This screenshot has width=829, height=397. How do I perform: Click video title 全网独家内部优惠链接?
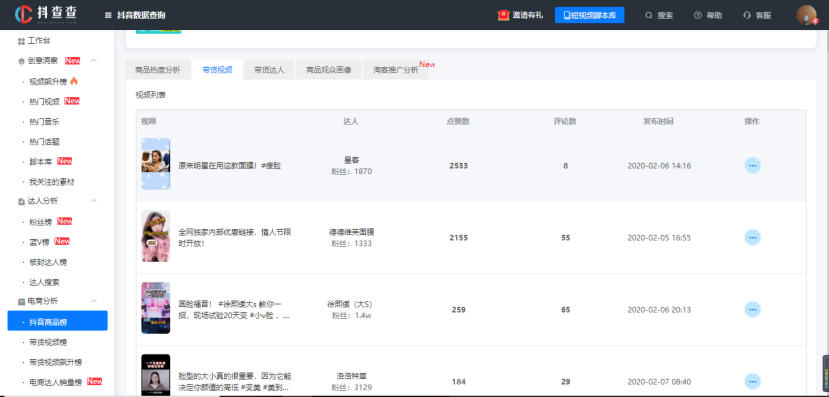coord(235,237)
